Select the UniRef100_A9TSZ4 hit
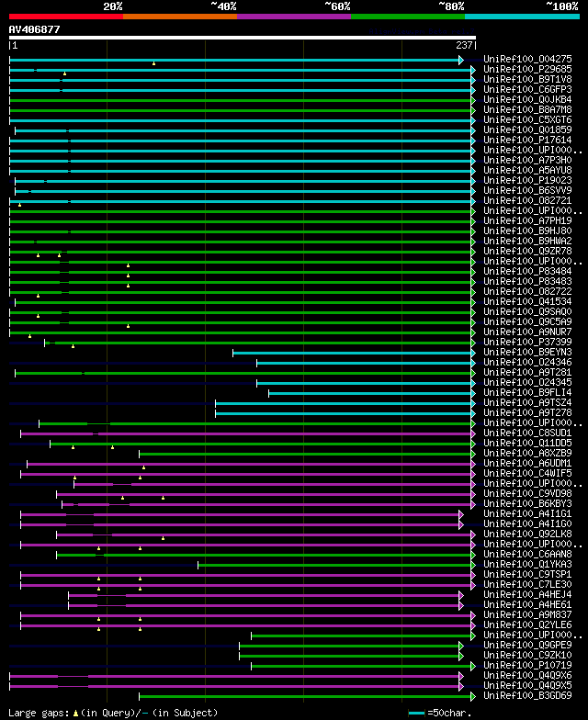The image size is (588, 720). [527, 402]
